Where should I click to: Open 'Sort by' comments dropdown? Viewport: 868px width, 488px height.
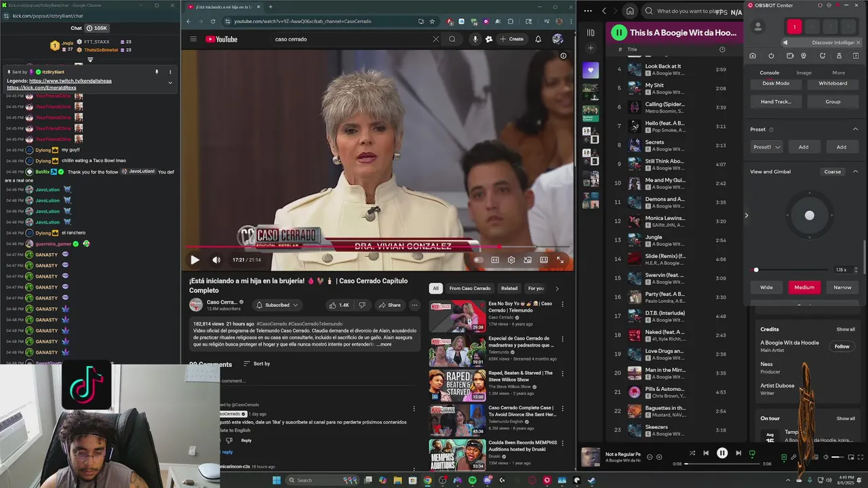256,364
